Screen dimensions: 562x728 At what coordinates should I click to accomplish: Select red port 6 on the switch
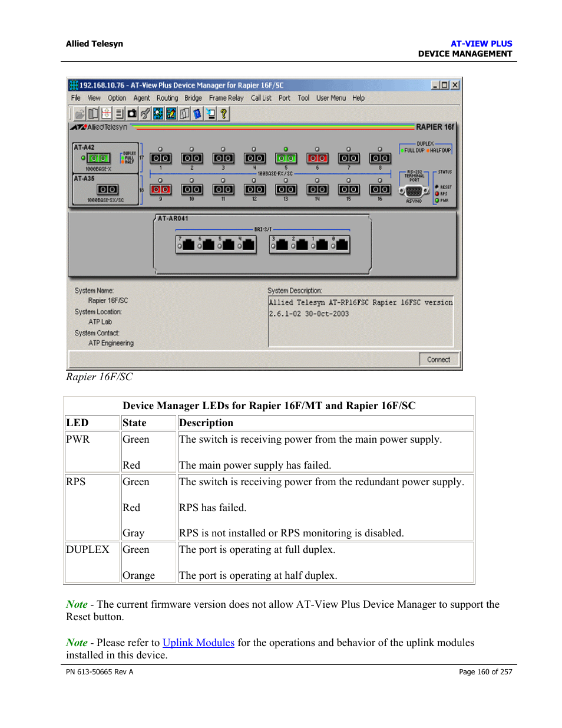(317, 158)
